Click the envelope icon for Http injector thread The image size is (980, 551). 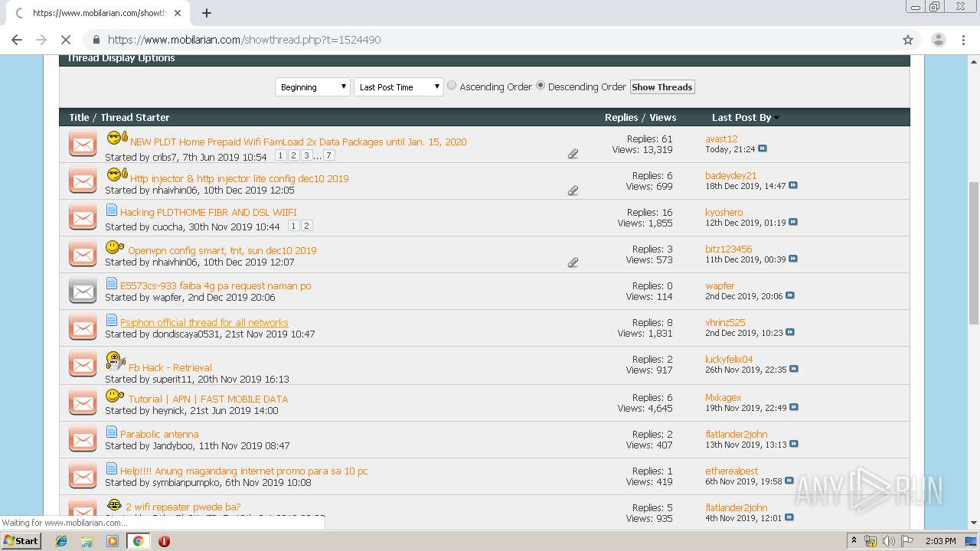click(83, 181)
